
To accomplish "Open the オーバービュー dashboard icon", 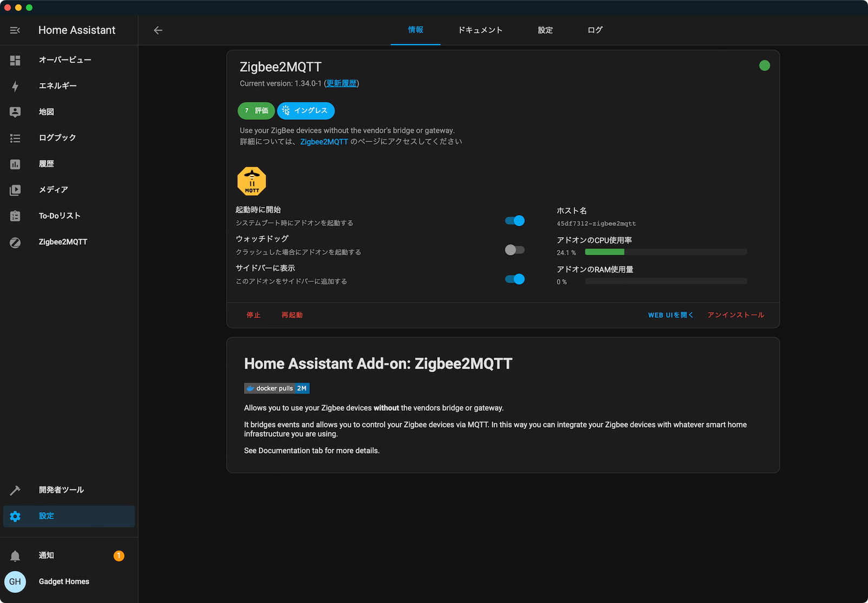I will 15,60.
